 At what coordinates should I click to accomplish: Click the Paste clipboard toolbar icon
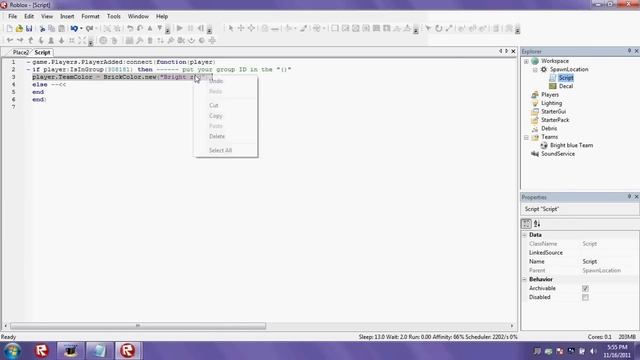coord(62,29)
